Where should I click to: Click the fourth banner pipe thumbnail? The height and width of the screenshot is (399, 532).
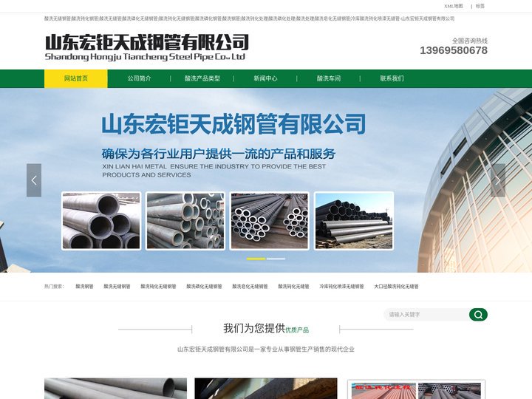(354, 221)
